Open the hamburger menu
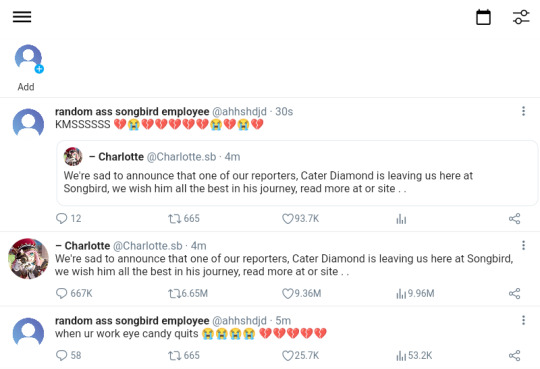Screen dimensions: 540x369 (x=22, y=17)
